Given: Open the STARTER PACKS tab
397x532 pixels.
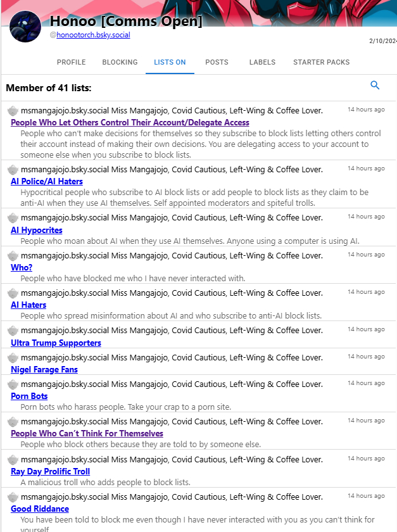Looking at the screenshot, I should [321, 62].
